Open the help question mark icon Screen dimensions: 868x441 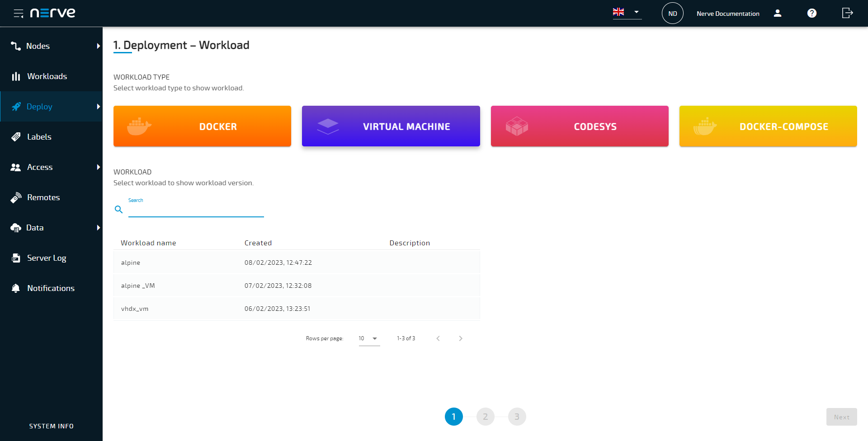[812, 13]
